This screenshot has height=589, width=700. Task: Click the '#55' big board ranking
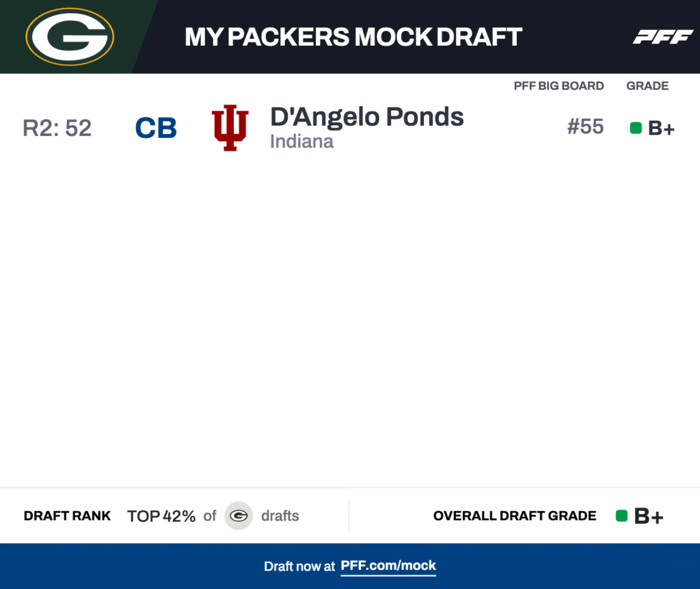(585, 127)
